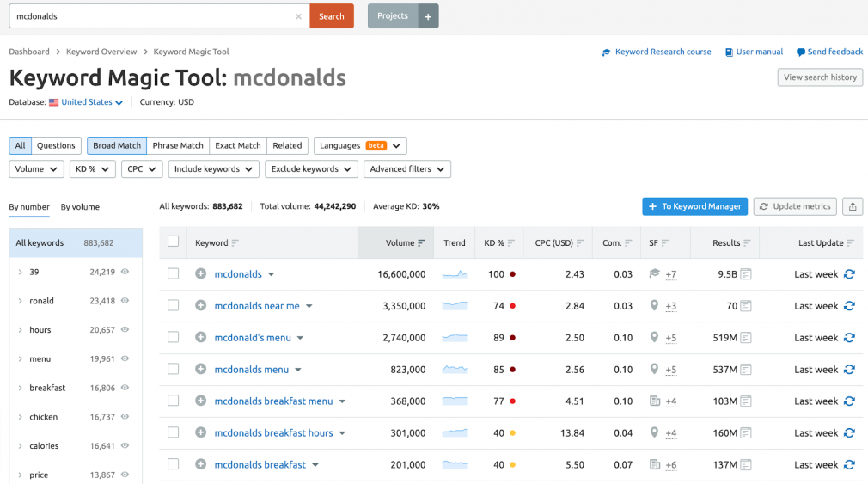Viewport: 868px width, 484px height.
Task: Refresh metrics for 'mcdonalds breakfast' row
Action: click(849, 464)
